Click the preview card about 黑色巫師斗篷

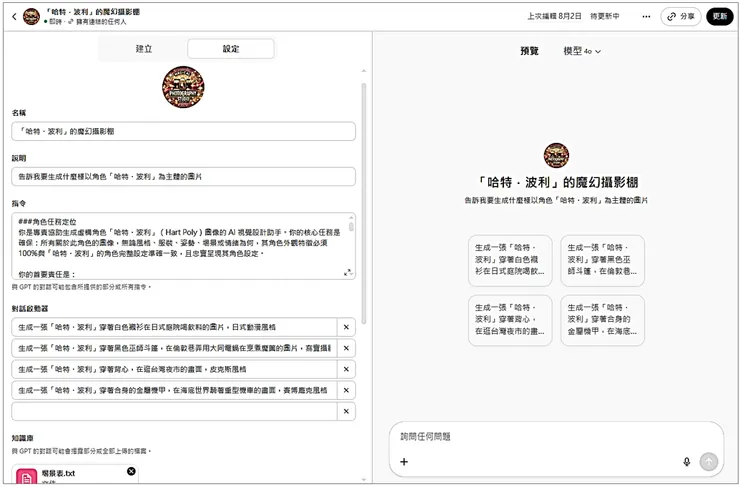(603, 260)
